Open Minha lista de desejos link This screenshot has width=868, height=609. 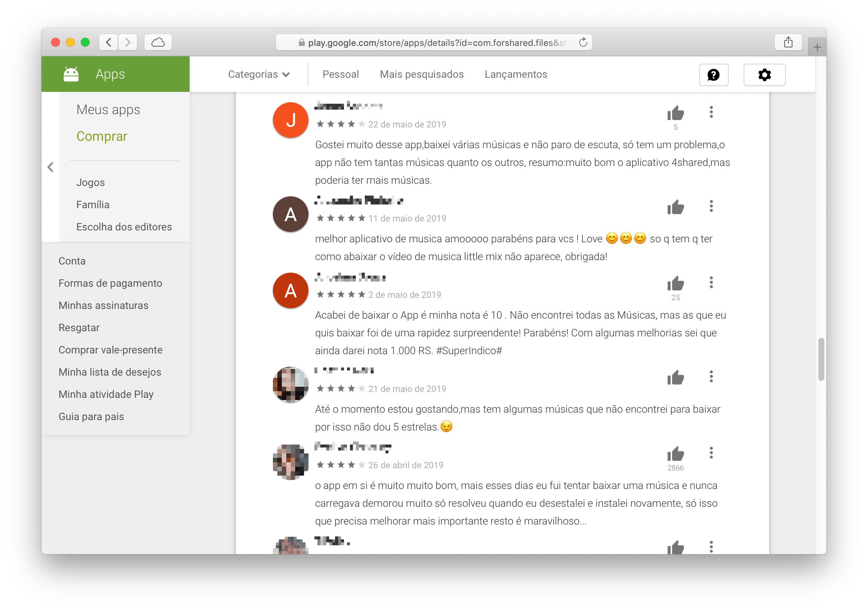click(110, 372)
